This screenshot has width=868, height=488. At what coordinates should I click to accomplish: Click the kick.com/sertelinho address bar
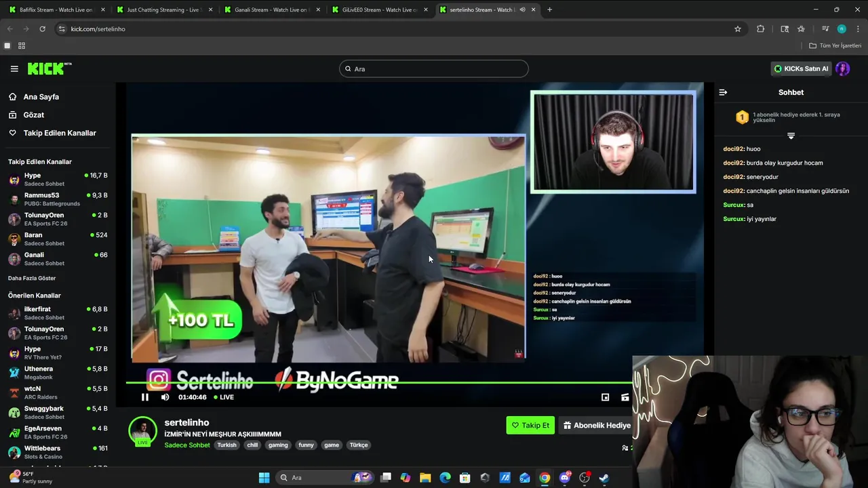pyautogui.click(x=393, y=28)
